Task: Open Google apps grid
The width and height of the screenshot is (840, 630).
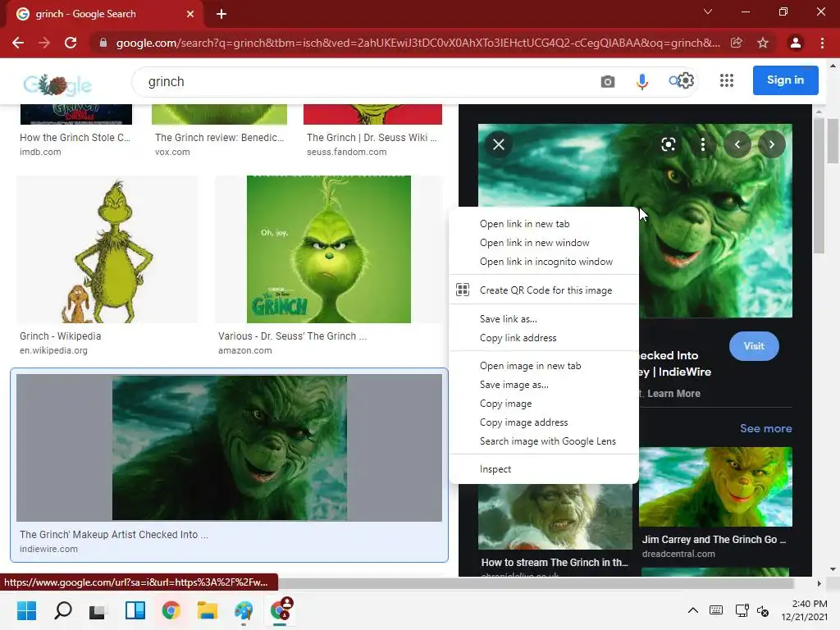Action: point(727,80)
